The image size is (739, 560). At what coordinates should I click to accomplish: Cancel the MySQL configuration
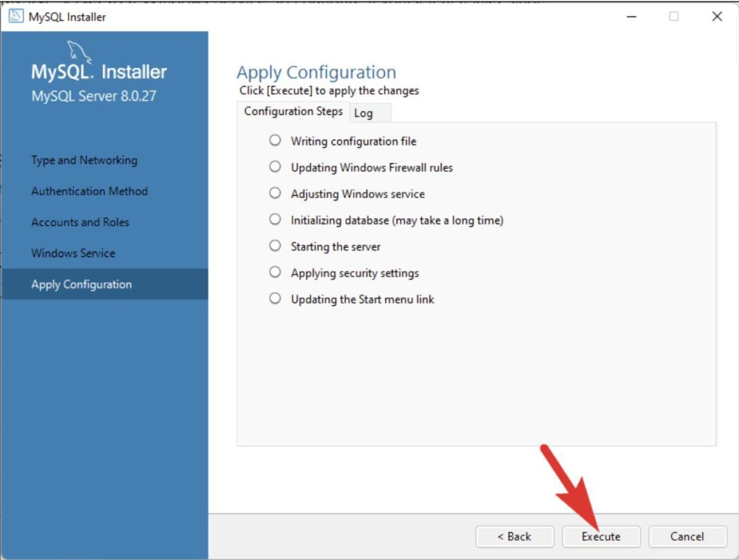687,536
